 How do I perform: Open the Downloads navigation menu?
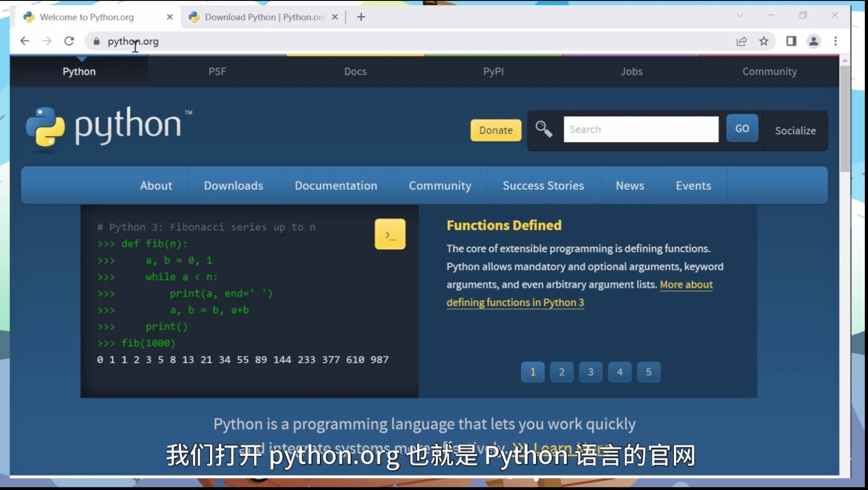[x=233, y=186]
